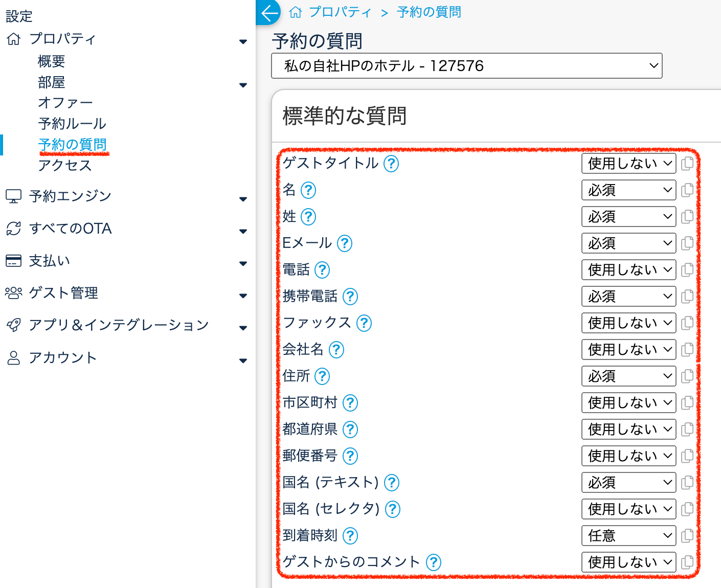Copy the 住所 setting using its copy icon

click(687, 376)
